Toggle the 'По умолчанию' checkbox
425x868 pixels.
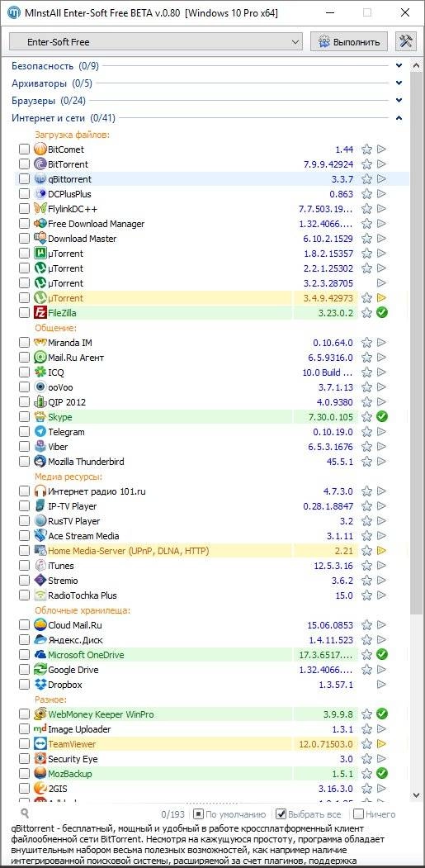tap(197, 814)
